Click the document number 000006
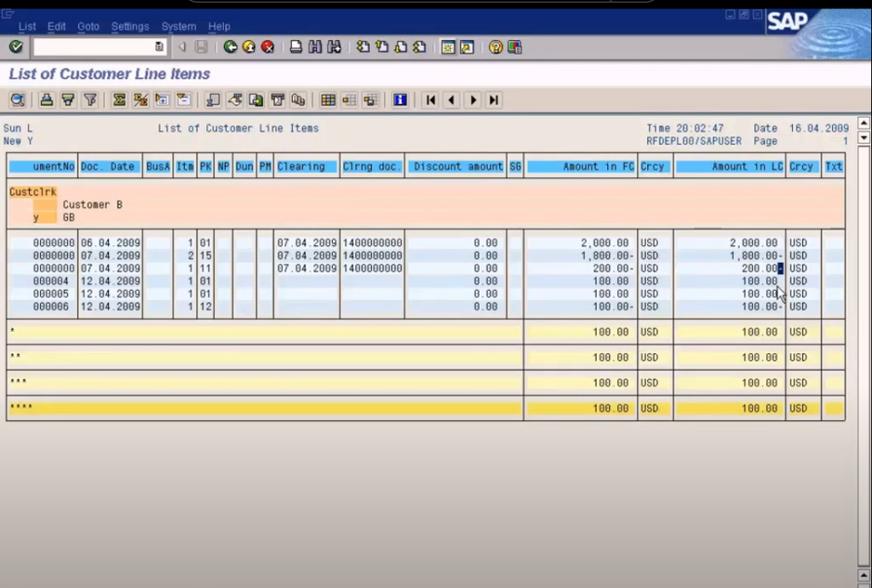The height and width of the screenshot is (588, 872). tap(50, 307)
